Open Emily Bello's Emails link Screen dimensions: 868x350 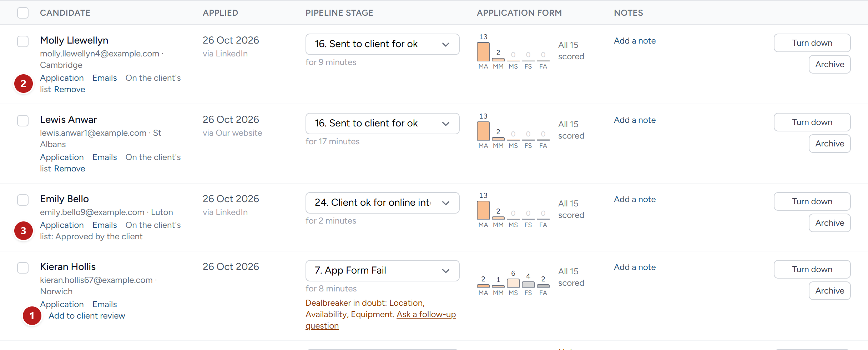pos(105,225)
